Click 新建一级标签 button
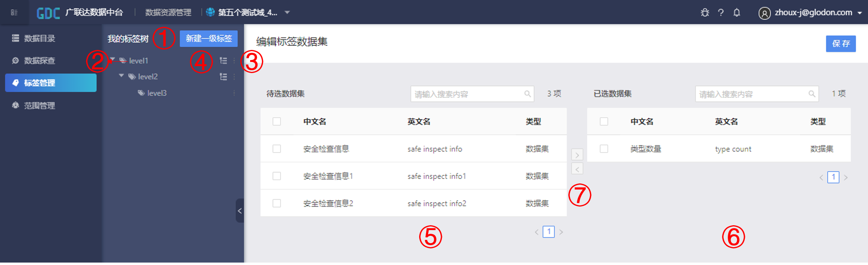 coord(209,39)
